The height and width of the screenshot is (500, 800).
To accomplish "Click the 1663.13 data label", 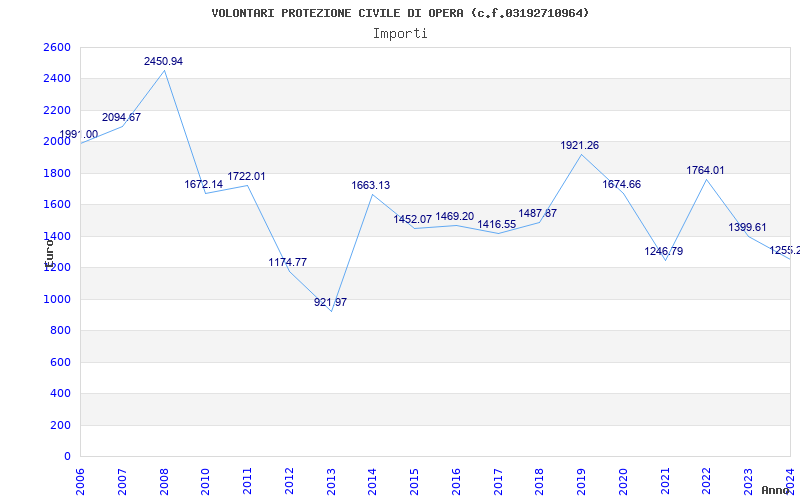I will point(370,186).
